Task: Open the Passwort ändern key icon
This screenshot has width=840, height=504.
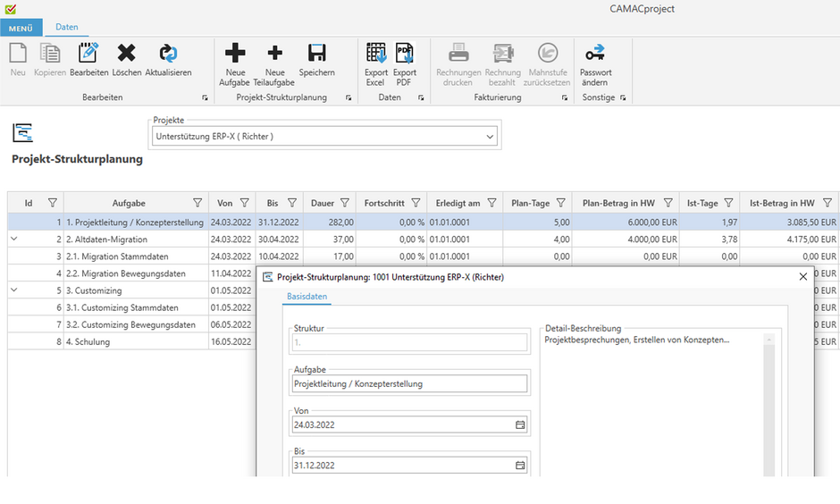Action: (595, 54)
